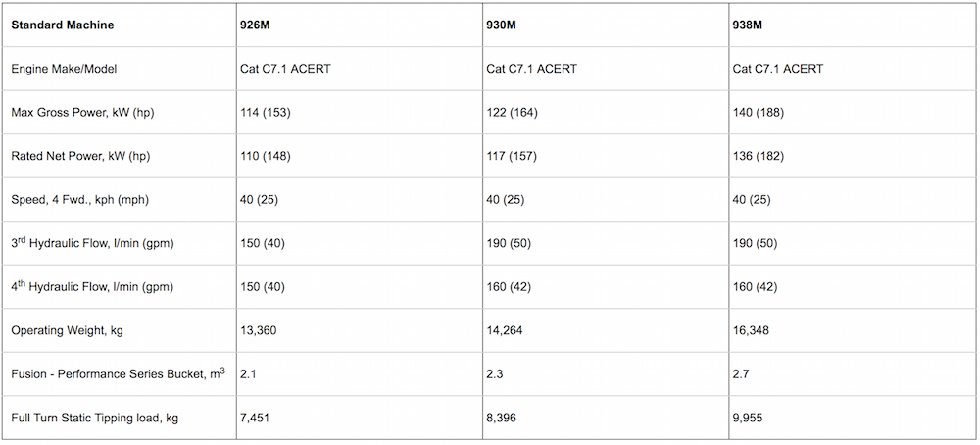Select the "Fusion - Performance Series Bucket" label
Image resolution: width=980 pixels, height=445 pixels.
(111, 374)
